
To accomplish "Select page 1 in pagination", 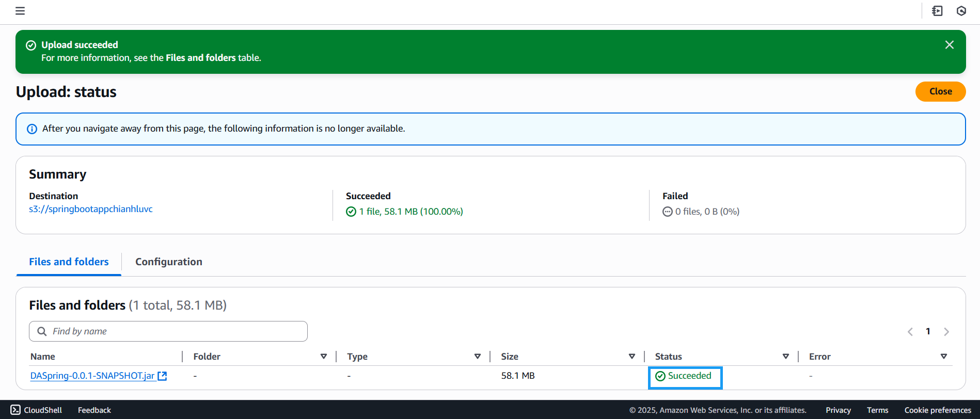I will point(928,331).
